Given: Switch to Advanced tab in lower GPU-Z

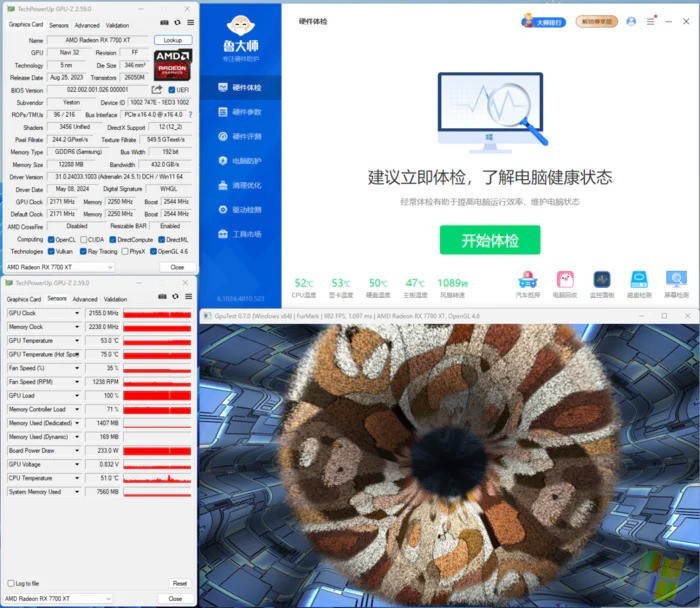Looking at the screenshot, I should pos(85,299).
